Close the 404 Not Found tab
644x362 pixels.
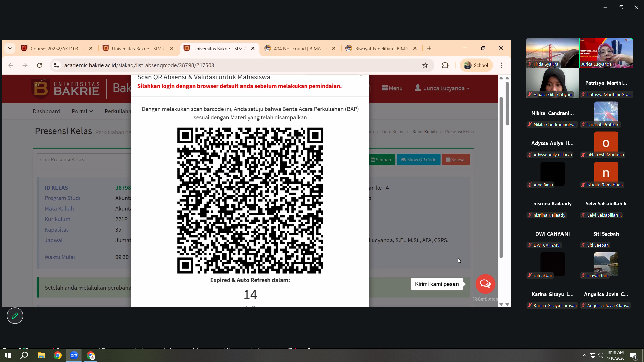(x=334, y=48)
